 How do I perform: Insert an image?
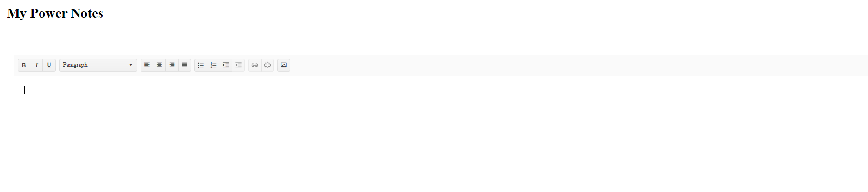coord(283,65)
